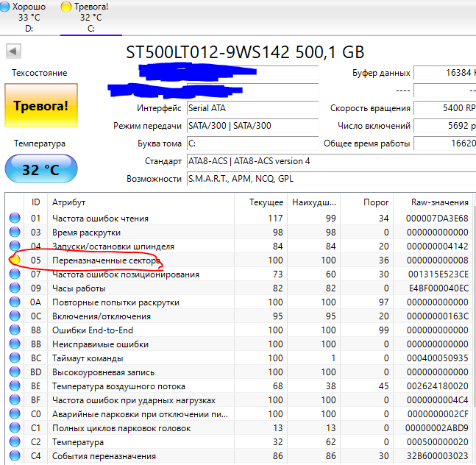Click status icon of row C1 Полных циклов парковок

point(15,427)
